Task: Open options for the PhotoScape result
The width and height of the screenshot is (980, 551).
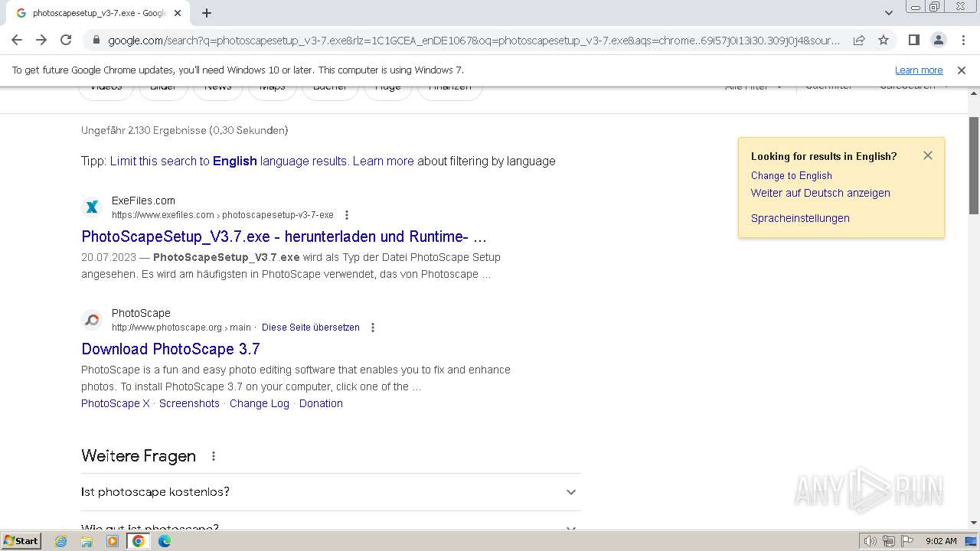Action: pos(373,328)
